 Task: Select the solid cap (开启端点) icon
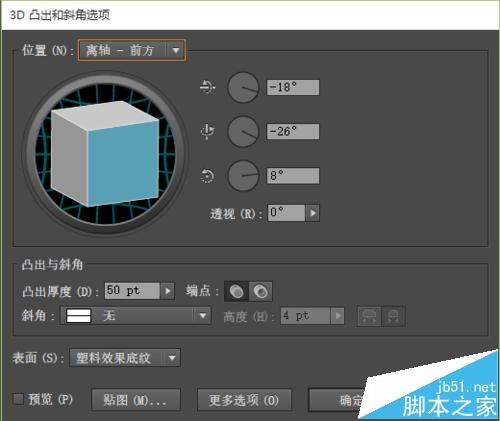pyautogui.click(x=236, y=292)
